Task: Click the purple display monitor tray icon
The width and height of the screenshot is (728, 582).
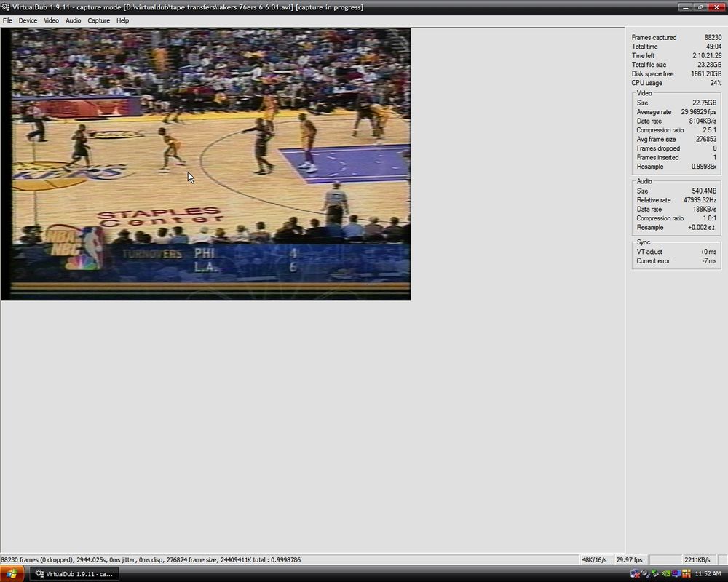Action: [x=676, y=574]
